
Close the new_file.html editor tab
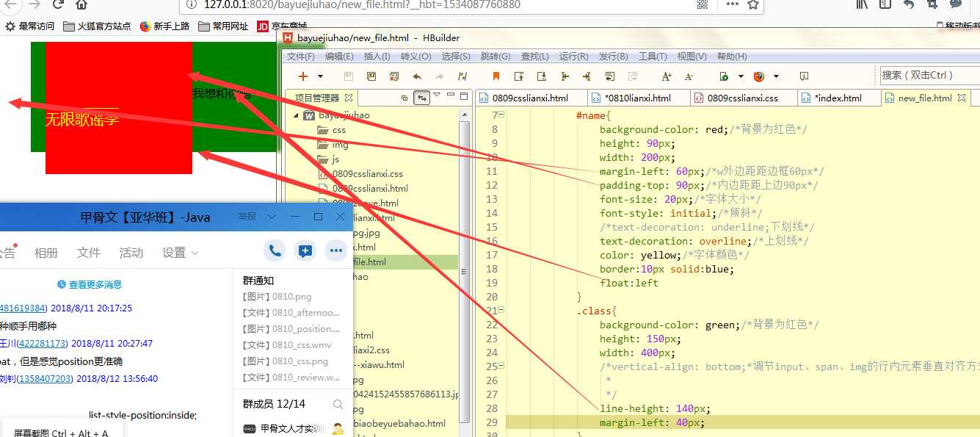click(961, 98)
